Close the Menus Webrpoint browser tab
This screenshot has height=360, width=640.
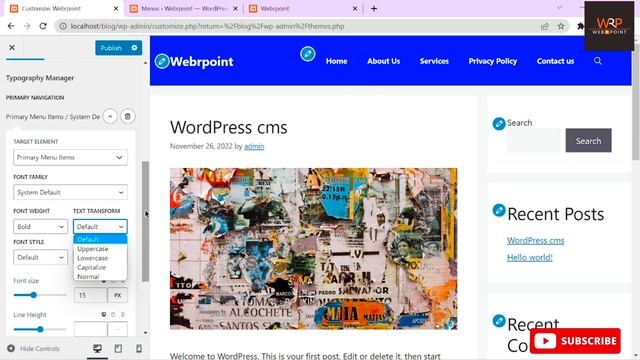pyautogui.click(x=235, y=9)
